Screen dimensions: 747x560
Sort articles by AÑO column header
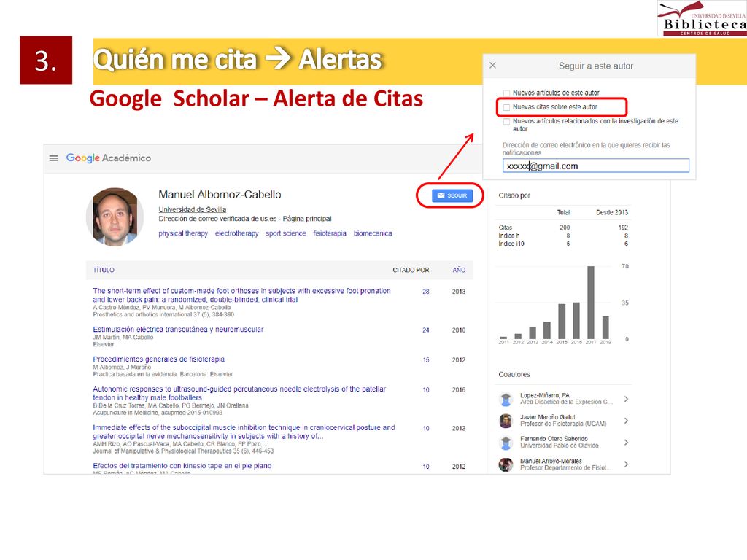[x=459, y=270]
